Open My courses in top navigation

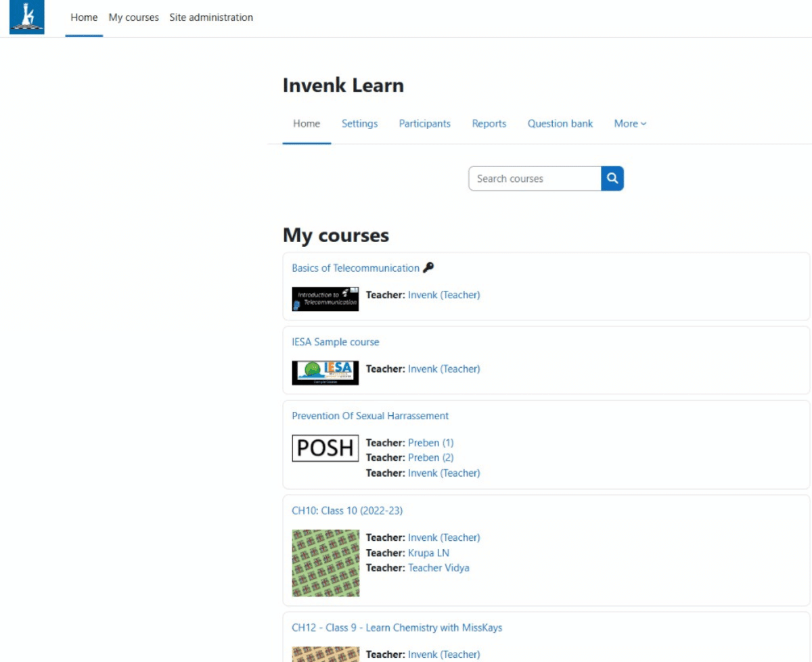coord(133,18)
